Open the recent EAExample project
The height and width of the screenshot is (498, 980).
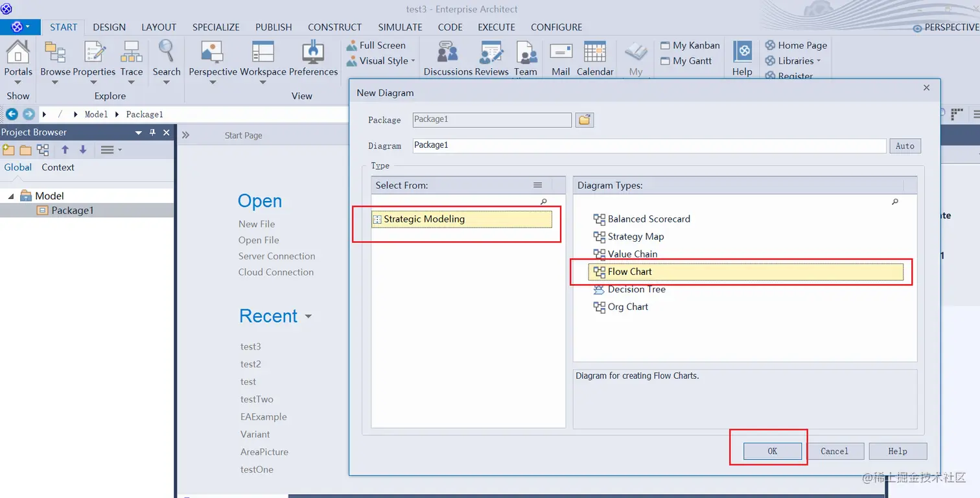click(263, 417)
